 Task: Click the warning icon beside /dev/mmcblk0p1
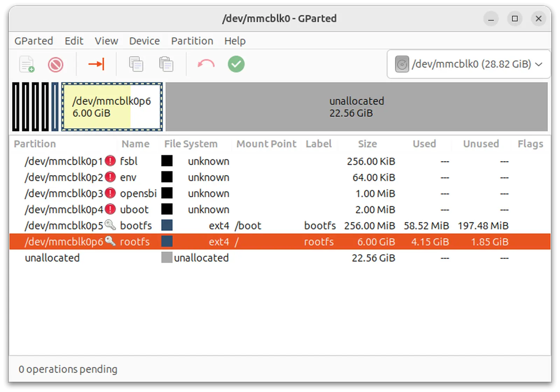(x=110, y=161)
